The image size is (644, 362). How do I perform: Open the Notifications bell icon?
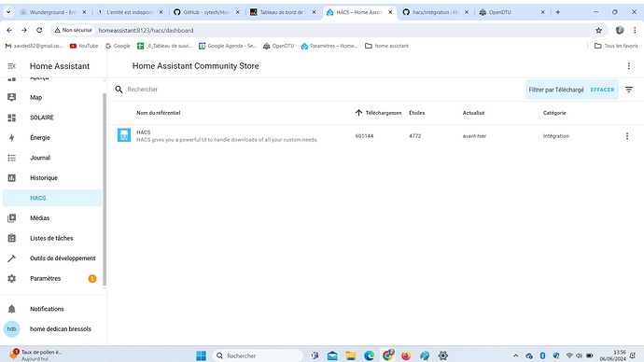point(11,309)
